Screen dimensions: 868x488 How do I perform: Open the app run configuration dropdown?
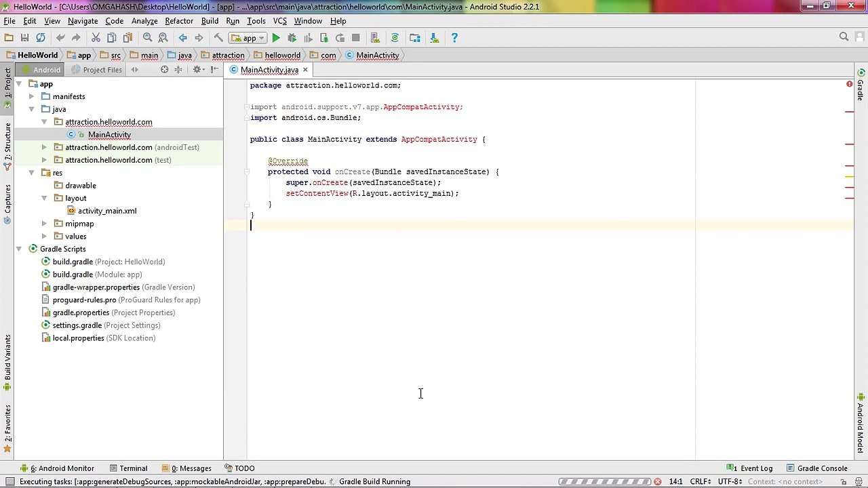click(x=248, y=38)
